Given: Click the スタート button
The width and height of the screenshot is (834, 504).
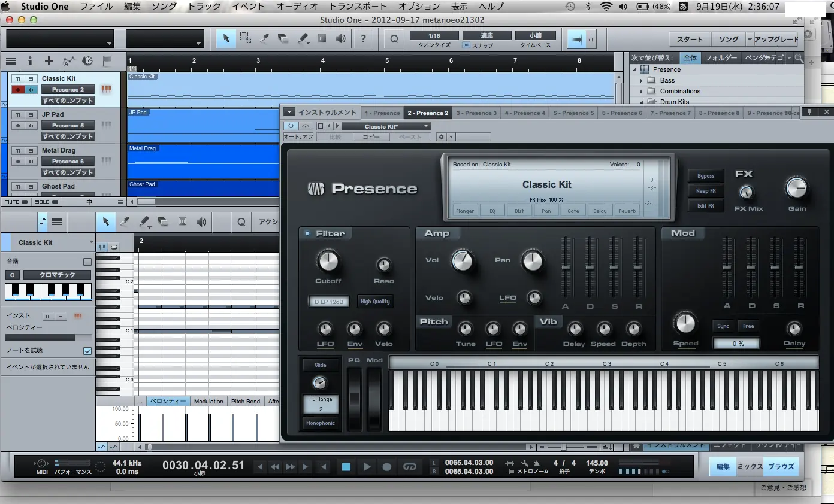Looking at the screenshot, I should click(690, 39).
